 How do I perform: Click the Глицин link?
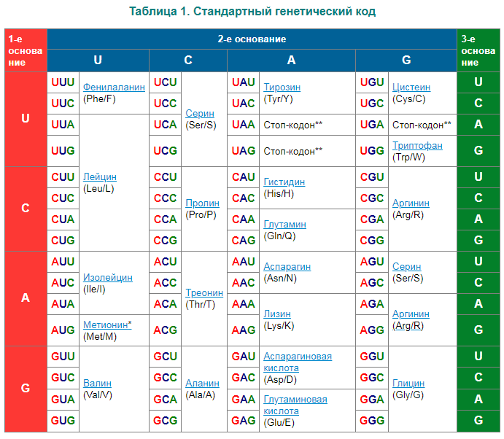point(408,383)
